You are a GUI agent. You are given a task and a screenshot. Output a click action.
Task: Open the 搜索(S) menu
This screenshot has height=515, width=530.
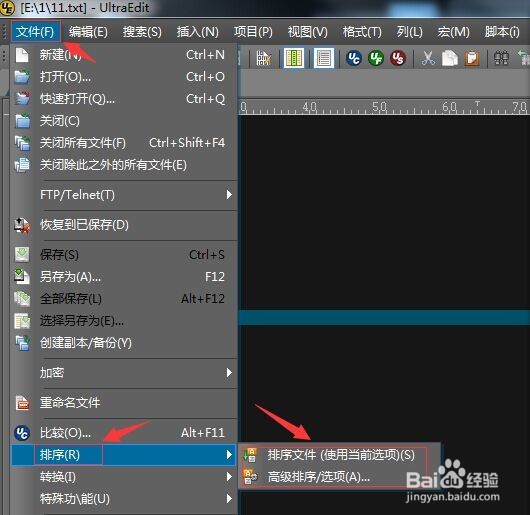(142, 32)
